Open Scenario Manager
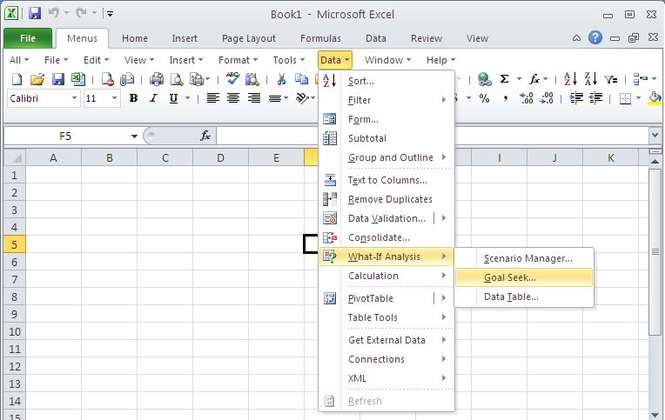665x420 pixels. (x=524, y=258)
